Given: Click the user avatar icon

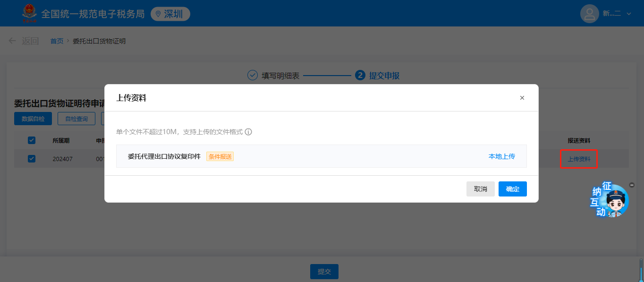Looking at the screenshot, I should tap(589, 14).
